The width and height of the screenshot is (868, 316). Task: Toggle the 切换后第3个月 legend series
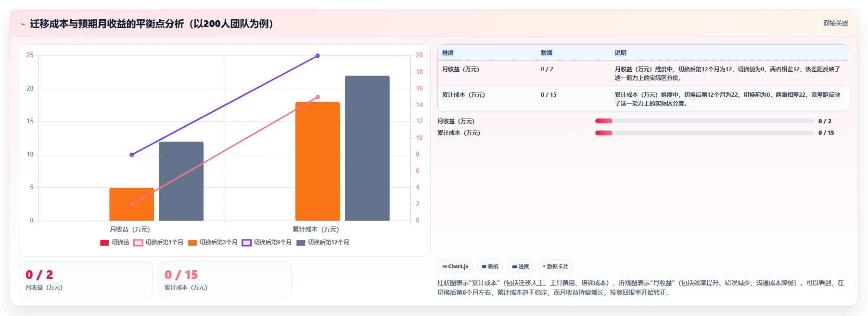coord(213,242)
